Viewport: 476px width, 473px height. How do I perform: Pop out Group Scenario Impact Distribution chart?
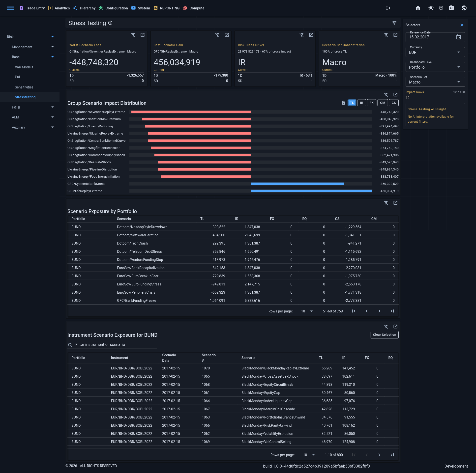click(395, 95)
